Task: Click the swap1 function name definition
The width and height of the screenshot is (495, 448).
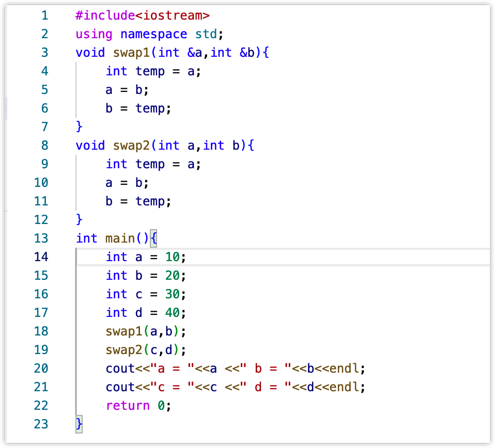Action: (x=132, y=53)
